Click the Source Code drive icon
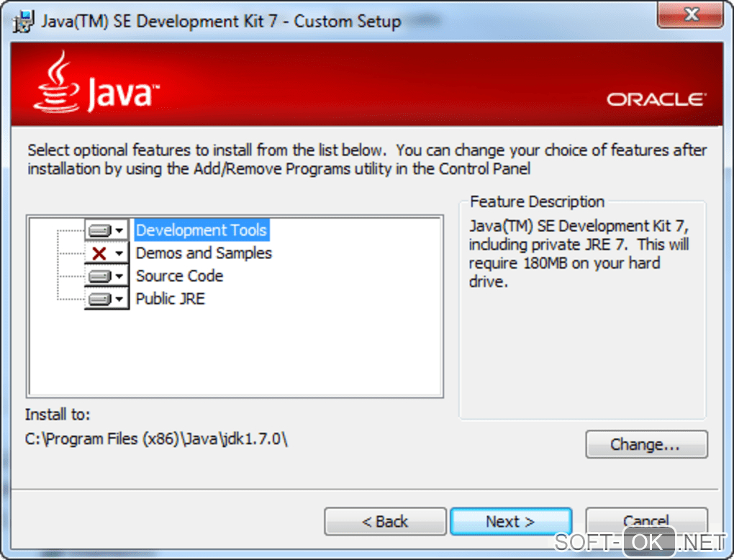734x560 pixels. pos(99,276)
